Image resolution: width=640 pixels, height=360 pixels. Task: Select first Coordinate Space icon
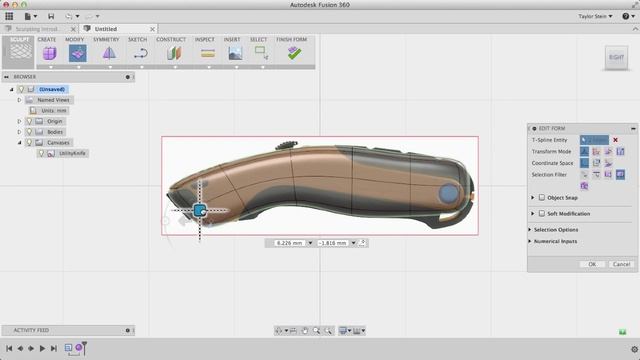[x=584, y=163]
